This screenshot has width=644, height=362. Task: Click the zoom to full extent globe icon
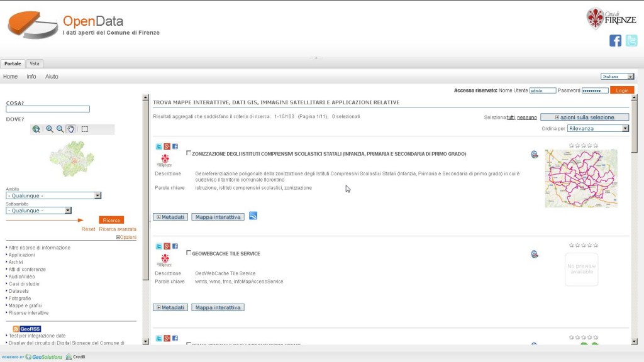point(36,129)
